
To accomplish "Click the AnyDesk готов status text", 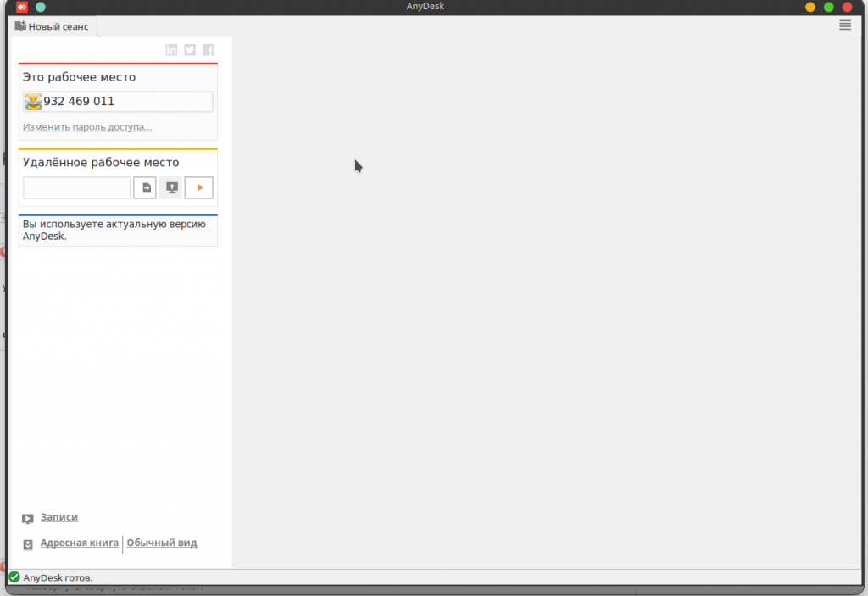I will (58, 577).
